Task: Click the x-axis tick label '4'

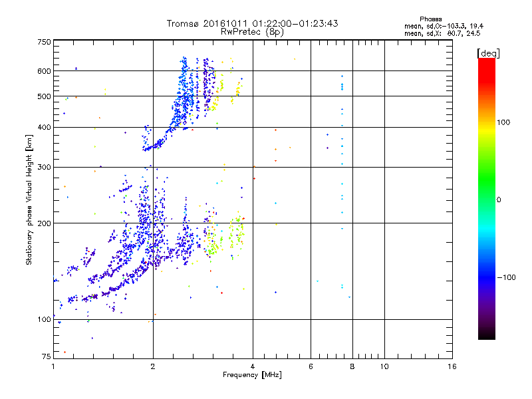Action: pyautogui.click(x=253, y=366)
